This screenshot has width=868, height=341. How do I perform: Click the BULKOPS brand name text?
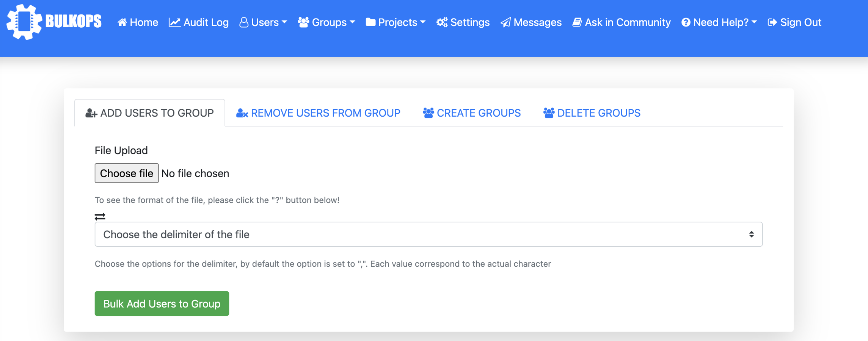click(74, 22)
